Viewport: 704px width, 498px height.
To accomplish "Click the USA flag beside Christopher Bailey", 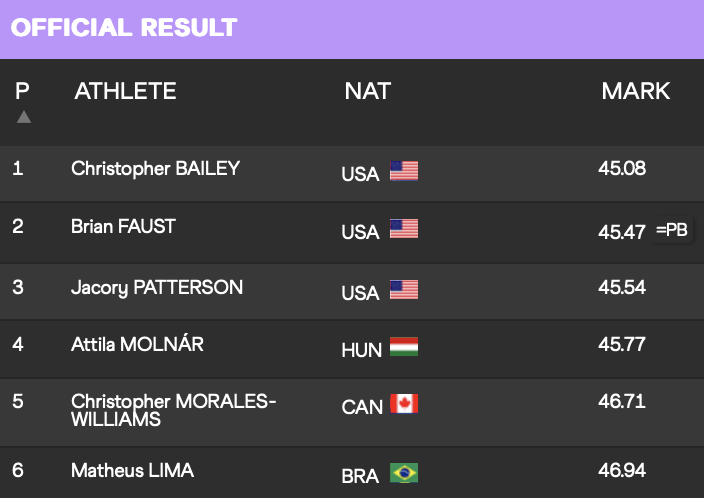I will tap(404, 171).
